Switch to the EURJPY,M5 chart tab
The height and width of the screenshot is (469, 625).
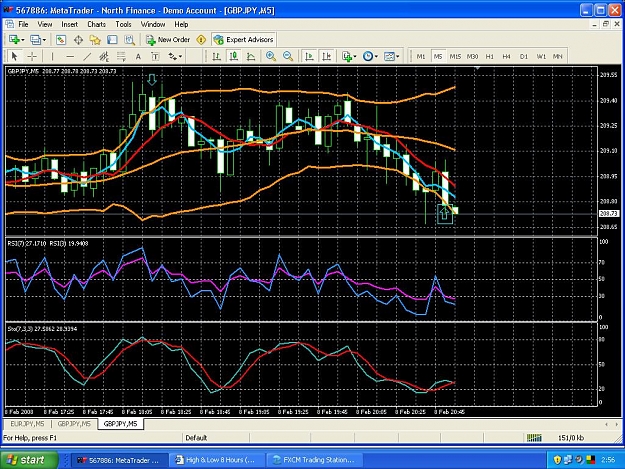[27, 424]
